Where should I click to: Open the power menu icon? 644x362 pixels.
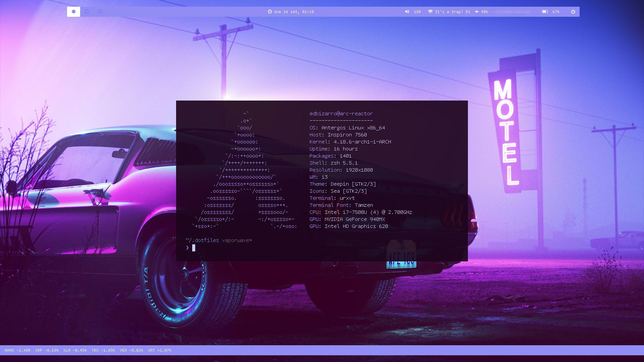pos(573,12)
